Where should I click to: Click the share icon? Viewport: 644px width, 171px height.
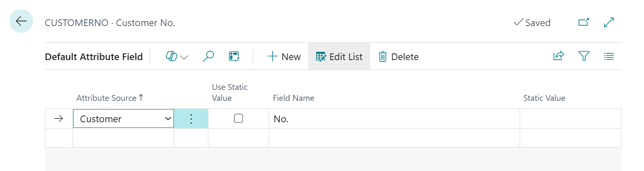coord(558,56)
